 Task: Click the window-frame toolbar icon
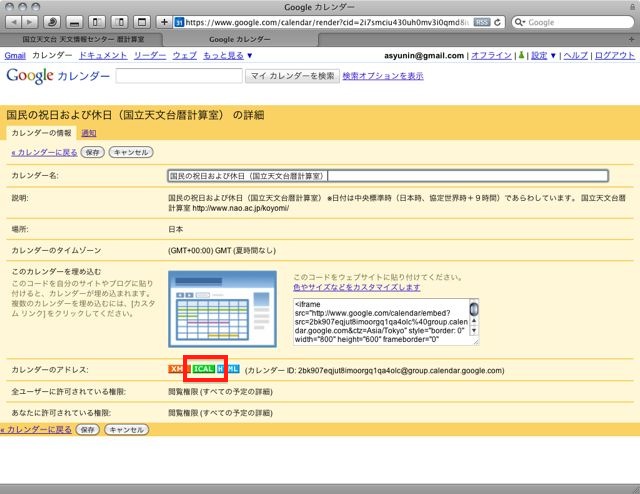pos(142,22)
